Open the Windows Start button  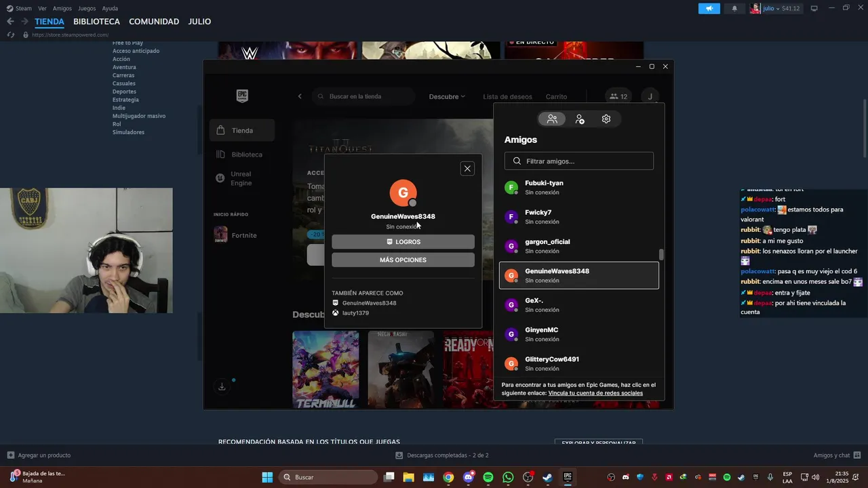(267, 477)
